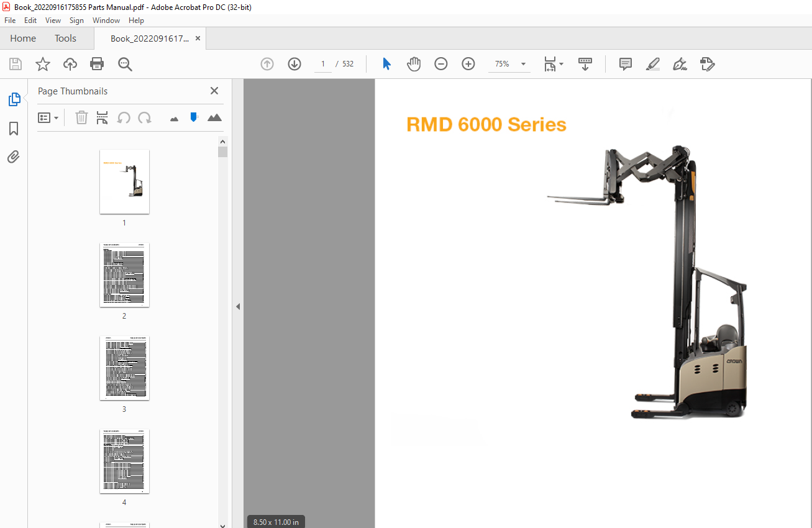Viewport: 812px width, 528px height.
Task: Open the View menu
Action: 53,20
